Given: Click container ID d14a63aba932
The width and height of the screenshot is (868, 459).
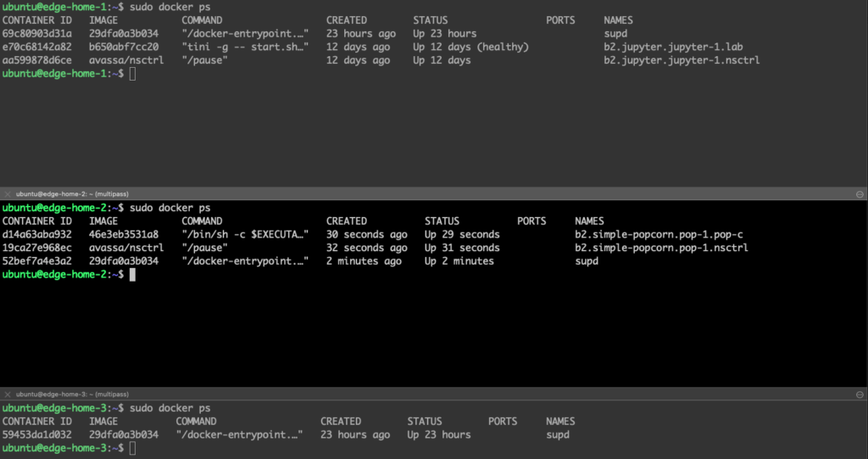Looking at the screenshot, I should point(36,234).
